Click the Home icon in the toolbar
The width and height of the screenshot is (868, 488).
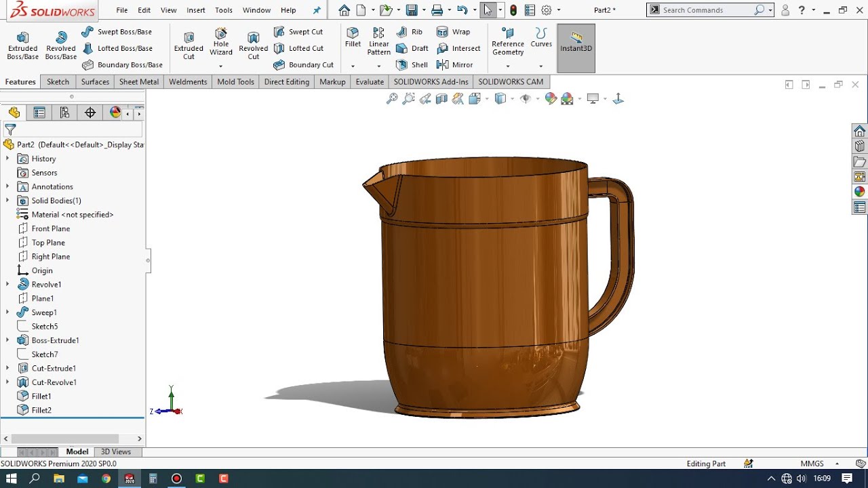point(344,10)
